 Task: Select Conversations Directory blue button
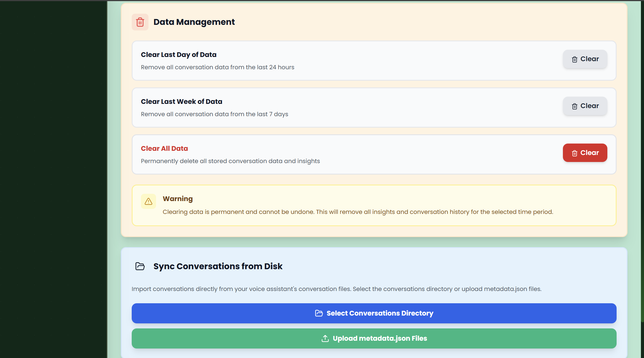coord(374,313)
